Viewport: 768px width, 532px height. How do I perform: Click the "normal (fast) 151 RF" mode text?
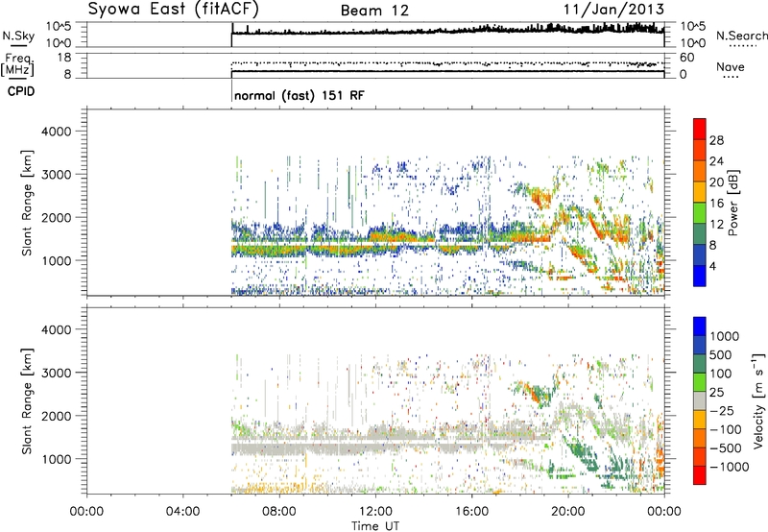tap(300, 95)
